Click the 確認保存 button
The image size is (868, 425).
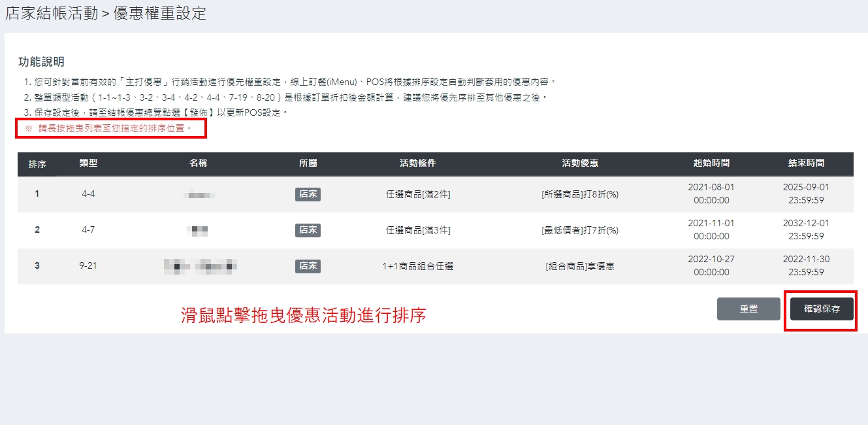(822, 309)
